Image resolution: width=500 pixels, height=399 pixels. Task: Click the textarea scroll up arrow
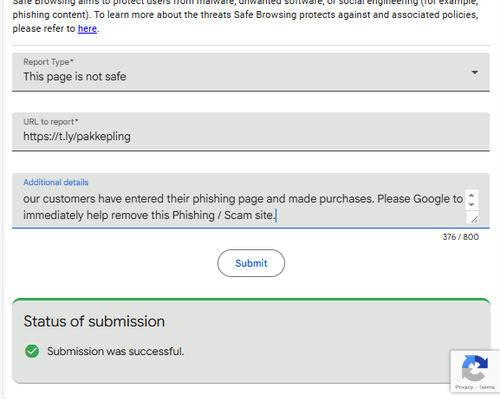tap(471, 196)
